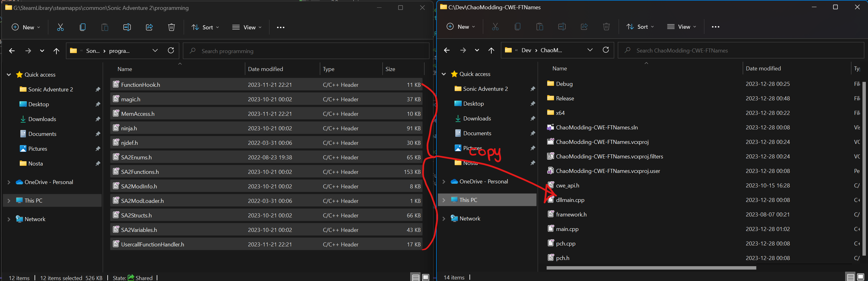Expand This PC in ChaoModding window sidebar
The height and width of the screenshot is (281, 868).
click(444, 200)
